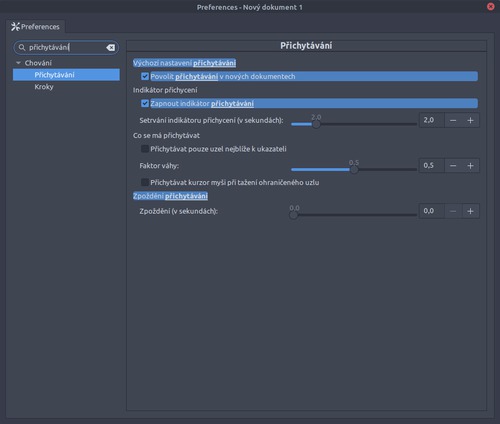Click the Faktor váhy slider handle
Image resolution: width=500 pixels, height=424 pixels.
coord(354,169)
